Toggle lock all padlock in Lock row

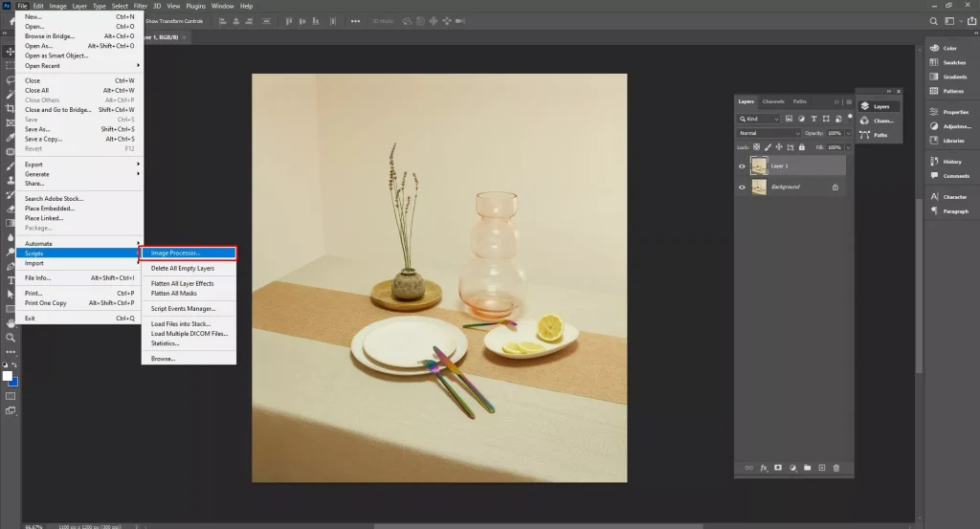coord(802,147)
